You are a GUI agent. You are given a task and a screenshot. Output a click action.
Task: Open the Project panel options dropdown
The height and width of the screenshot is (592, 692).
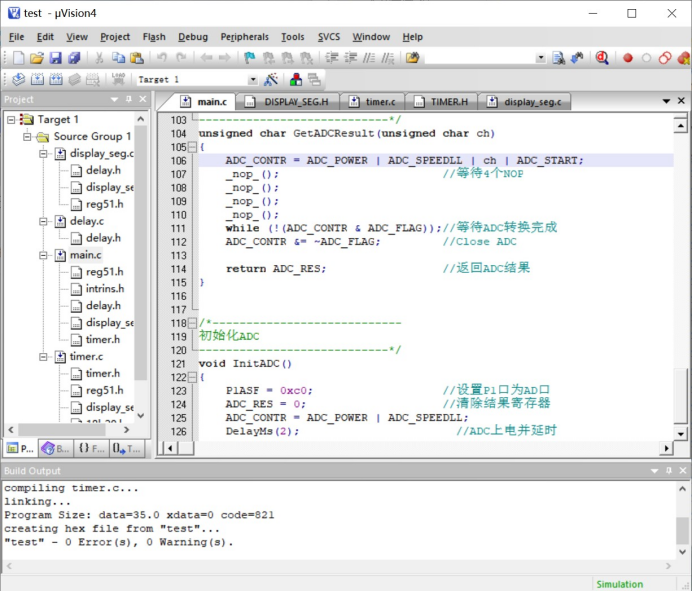point(115,99)
